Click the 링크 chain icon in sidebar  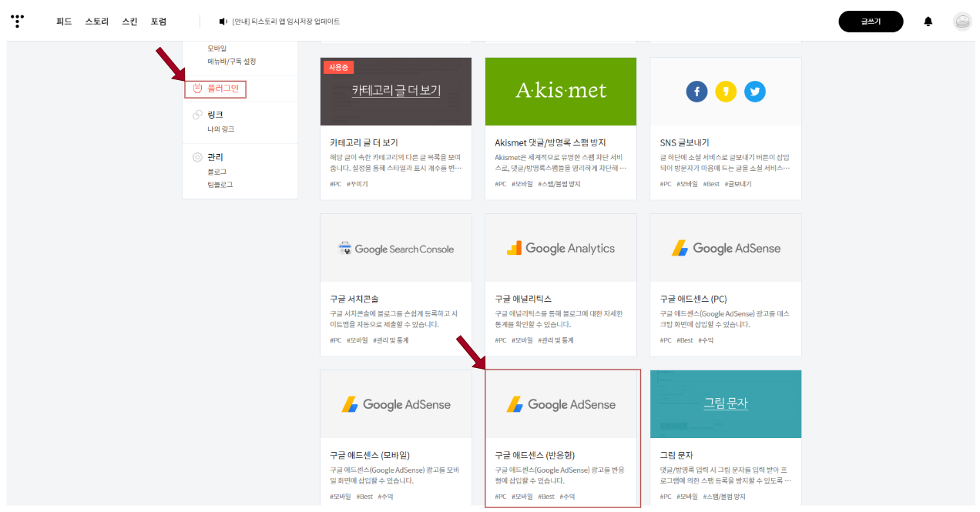pos(197,115)
